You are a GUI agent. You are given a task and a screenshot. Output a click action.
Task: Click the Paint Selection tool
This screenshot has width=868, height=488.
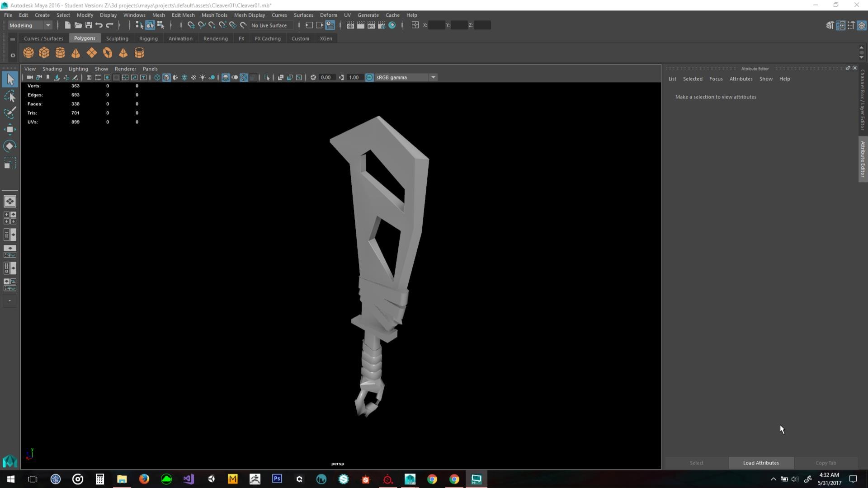(x=9, y=113)
